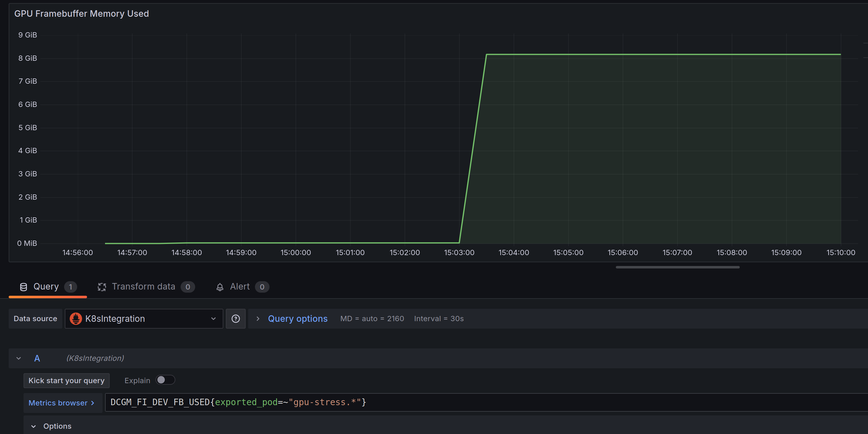The width and height of the screenshot is (868, 434).
Task: Click the 15:03:00 time axis label
Action: click(x=459, y=253)
